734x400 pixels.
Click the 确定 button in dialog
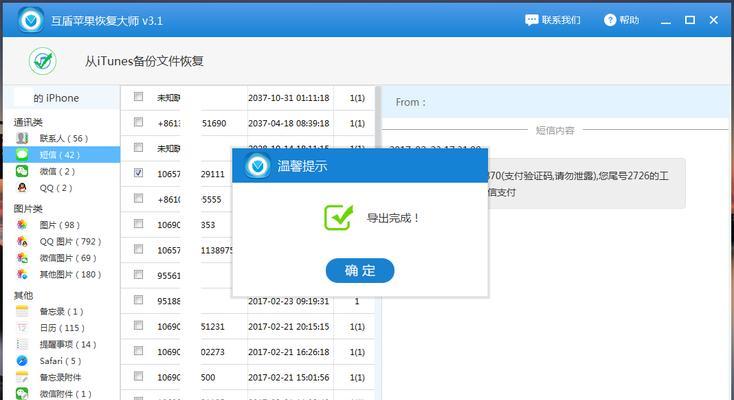[360, 270]
